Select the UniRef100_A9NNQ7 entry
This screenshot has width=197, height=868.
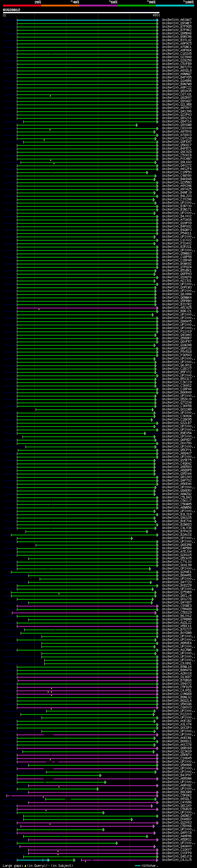(x=176, y=74)
